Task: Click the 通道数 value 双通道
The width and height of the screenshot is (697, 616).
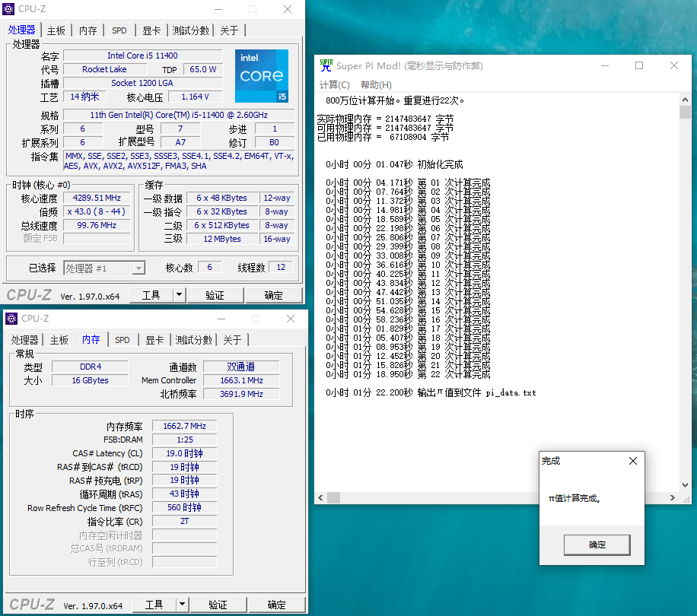Action: [241, 367]
